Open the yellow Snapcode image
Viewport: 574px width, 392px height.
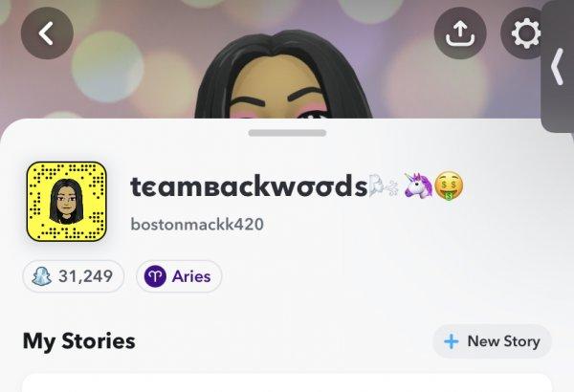click(x=67, y=202)
